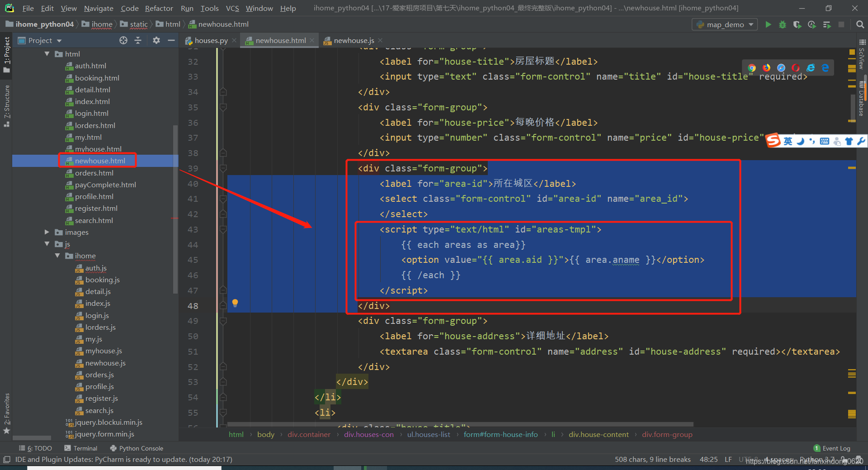Click the 48:25 cursor position indicator
Image resolution: width=868 pixels, height=470 pixels.
(x=708, y=459)
